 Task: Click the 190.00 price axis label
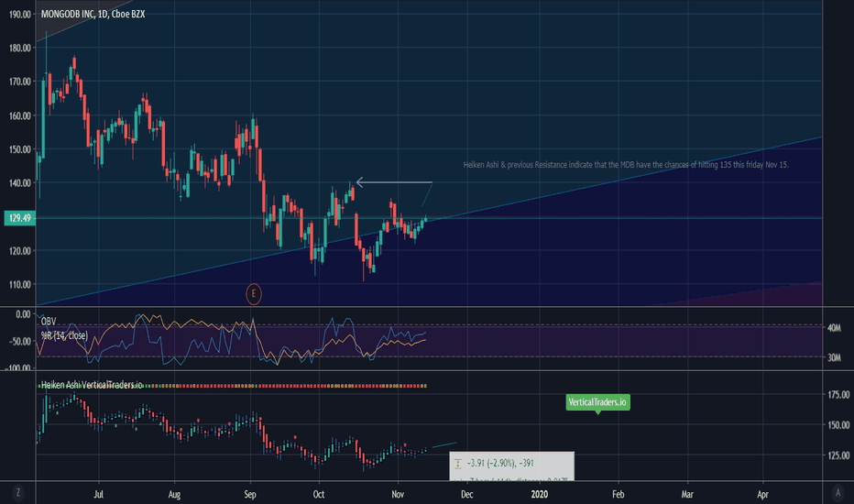point(20,15)
